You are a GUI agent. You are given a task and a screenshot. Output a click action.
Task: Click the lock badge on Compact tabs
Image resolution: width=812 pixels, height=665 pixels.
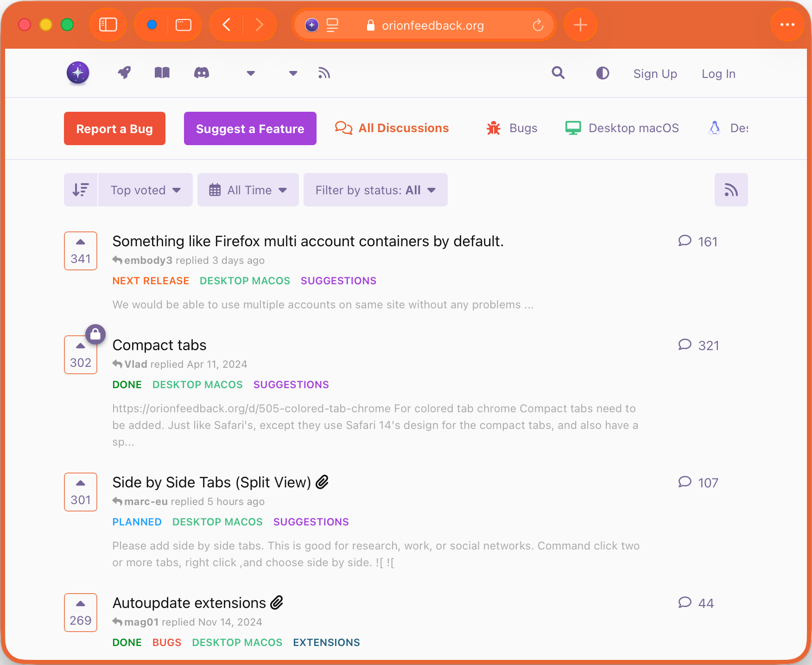click(95, 334)
